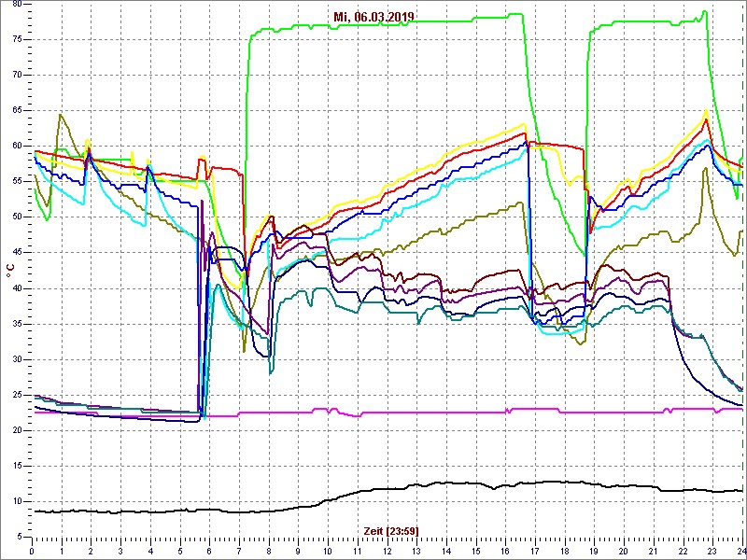Select the 75 label on the temperature axis

click(16, 40)
